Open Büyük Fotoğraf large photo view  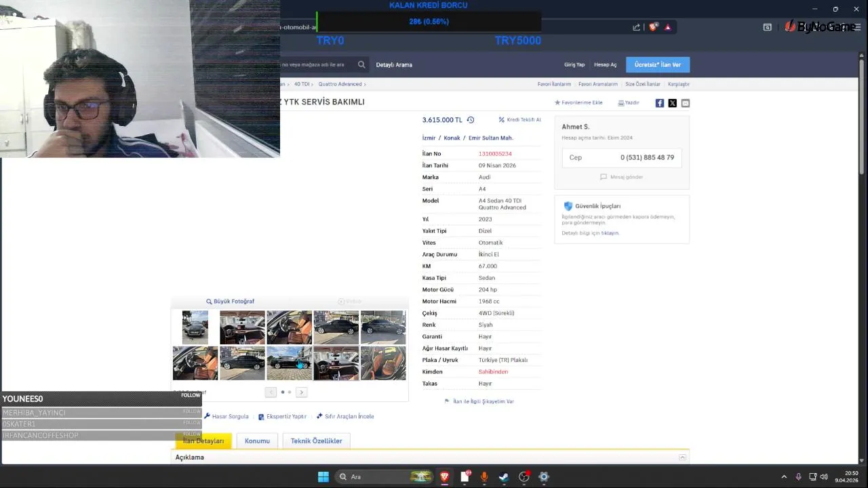pyautogui.click(x=230, y=302)
